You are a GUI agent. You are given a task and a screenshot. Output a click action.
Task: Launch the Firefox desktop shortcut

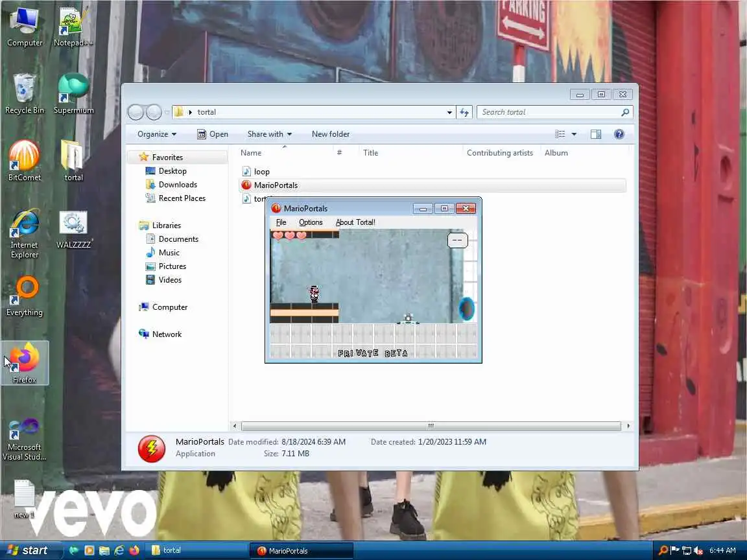click(24, 364)
